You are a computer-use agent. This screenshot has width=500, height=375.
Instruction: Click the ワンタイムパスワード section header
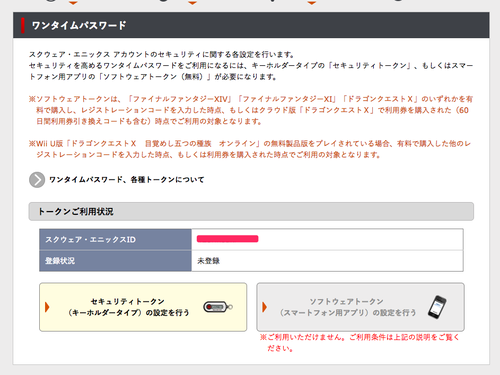(x=251, y=25)
